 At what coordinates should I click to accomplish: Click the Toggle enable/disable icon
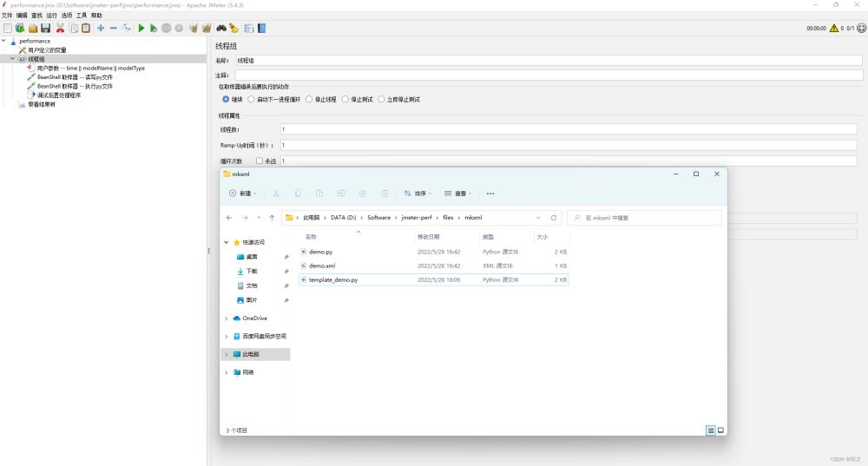(127, 29)
